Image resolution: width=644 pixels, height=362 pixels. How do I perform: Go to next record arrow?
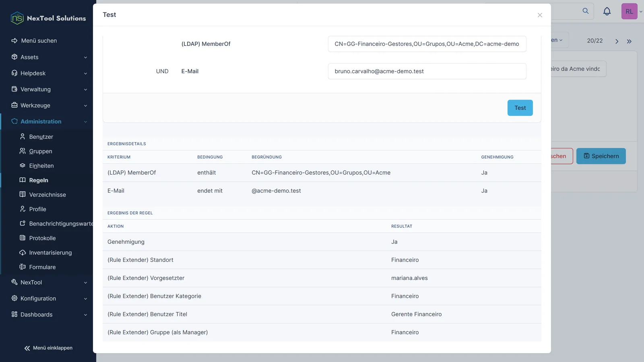pyautogui.click(x=617, y=41)
